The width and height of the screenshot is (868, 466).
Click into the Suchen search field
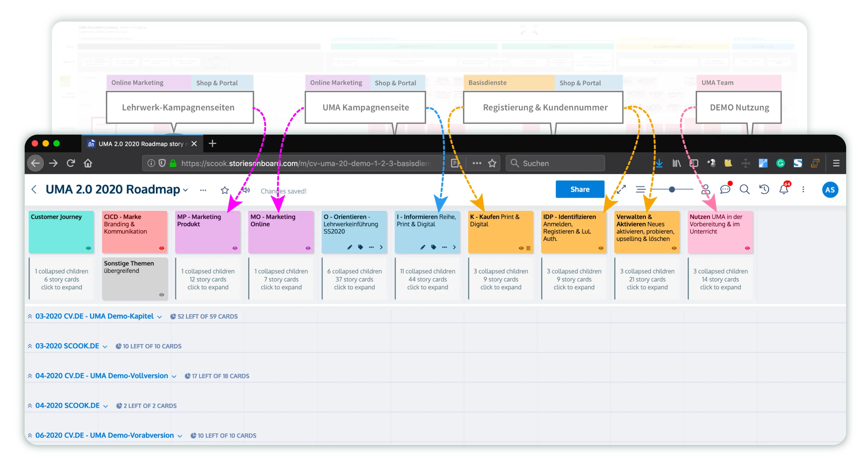[x=555, y=163]
